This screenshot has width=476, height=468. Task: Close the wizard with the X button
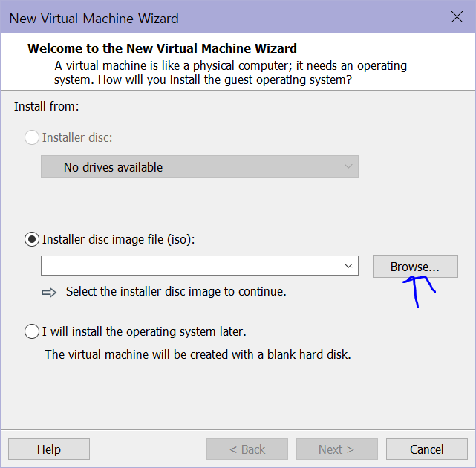(x=457, y=17)
